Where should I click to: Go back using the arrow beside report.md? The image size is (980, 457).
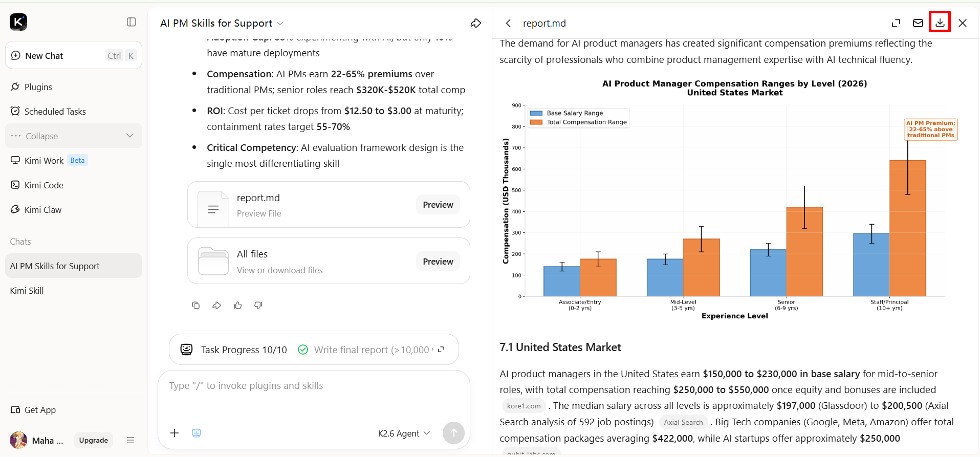(508, 23)
